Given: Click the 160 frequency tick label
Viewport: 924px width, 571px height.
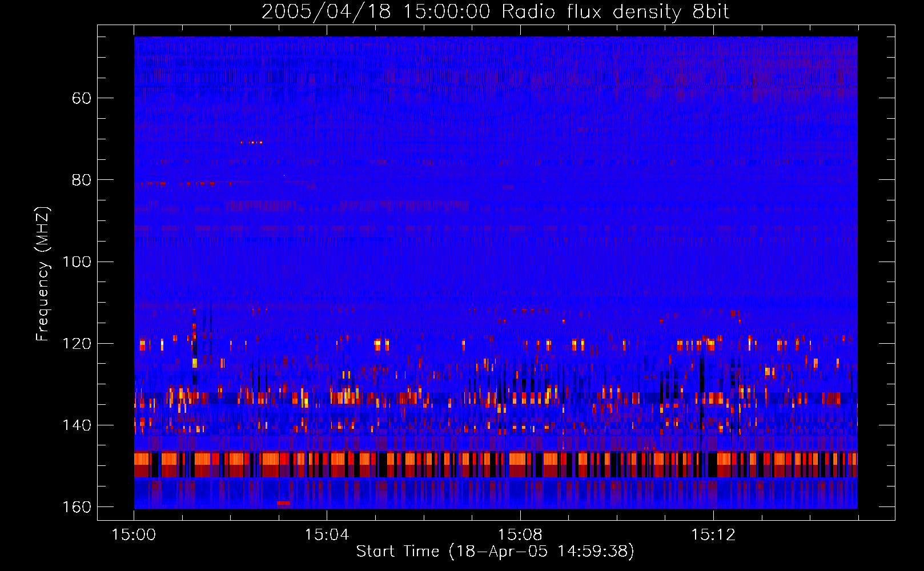Looking at the screenshot, I should click(77, 507).
